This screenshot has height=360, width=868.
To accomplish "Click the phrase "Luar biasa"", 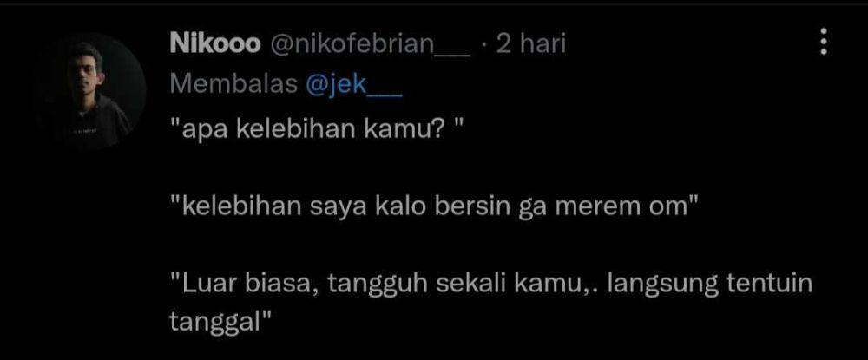I will point(247,285).
